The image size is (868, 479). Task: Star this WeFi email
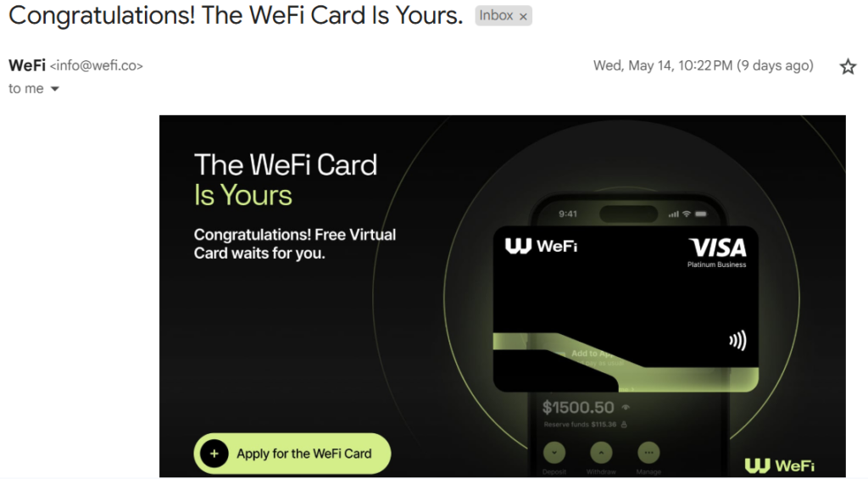[848, 67]
